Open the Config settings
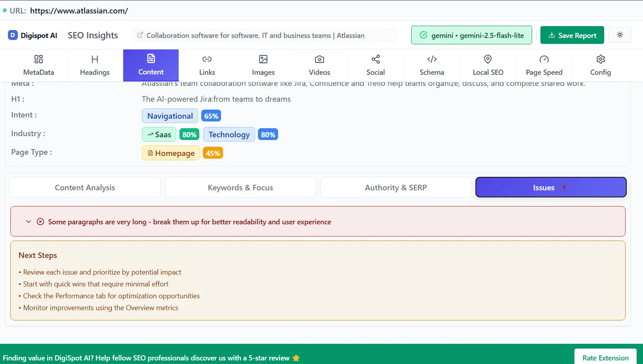Screen dimensions: 643x364 coord(600,65)
